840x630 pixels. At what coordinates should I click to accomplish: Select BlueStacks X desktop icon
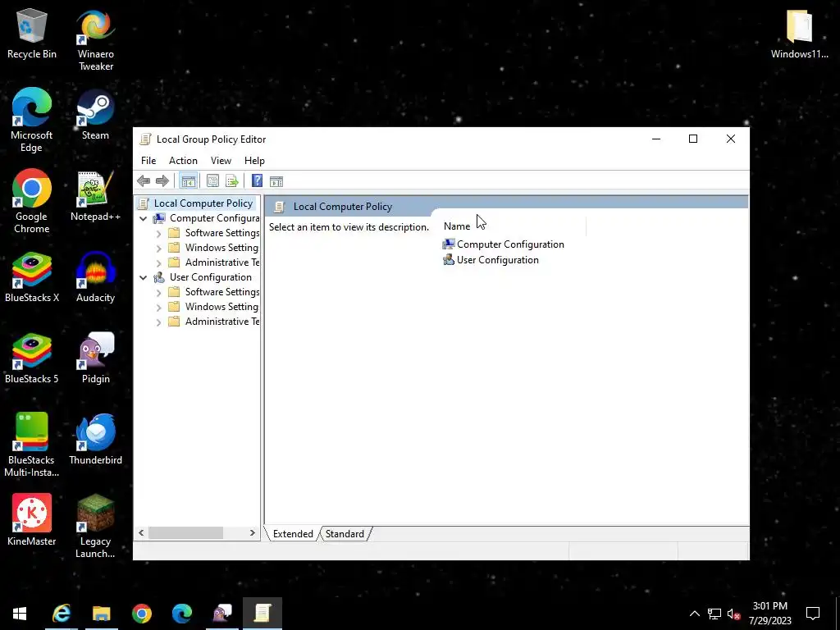coord(32,277)
